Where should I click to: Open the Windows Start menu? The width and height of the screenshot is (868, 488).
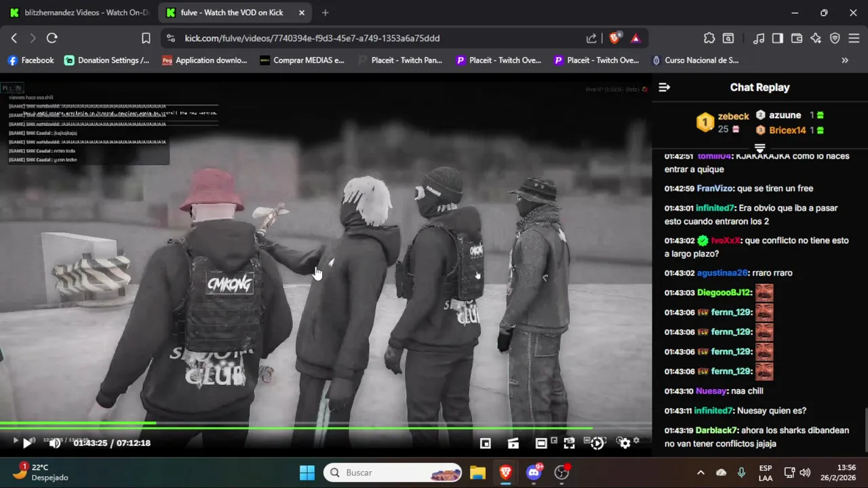tap(307, 472)
